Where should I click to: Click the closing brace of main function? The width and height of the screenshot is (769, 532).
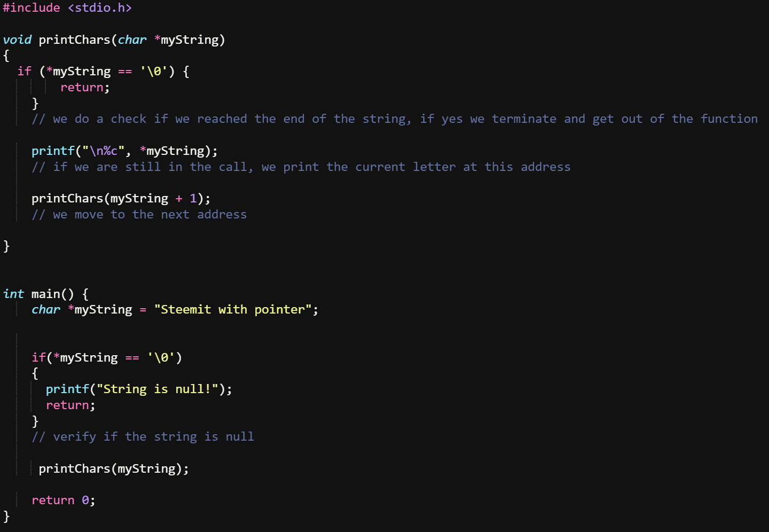tap(6, 516)
